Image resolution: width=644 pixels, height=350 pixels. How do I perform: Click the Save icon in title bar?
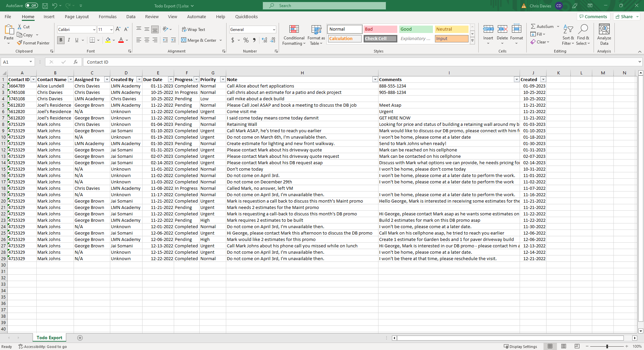pos(45,6)
